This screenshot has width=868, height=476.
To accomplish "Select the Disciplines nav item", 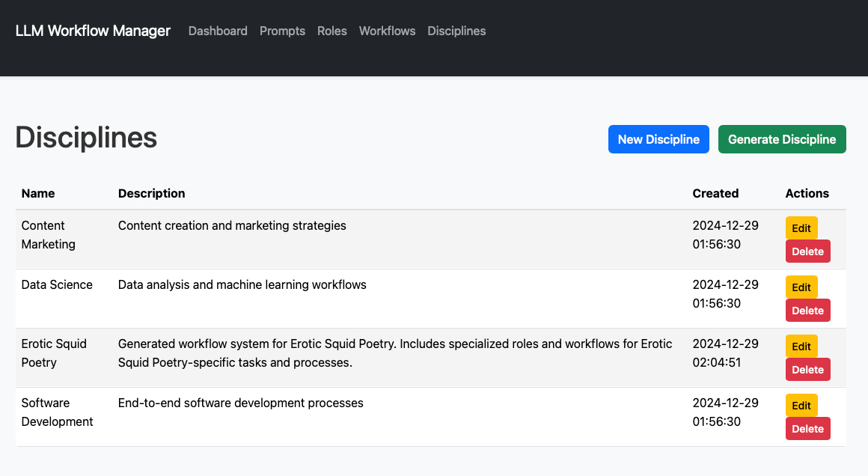I will click(456, 31).
